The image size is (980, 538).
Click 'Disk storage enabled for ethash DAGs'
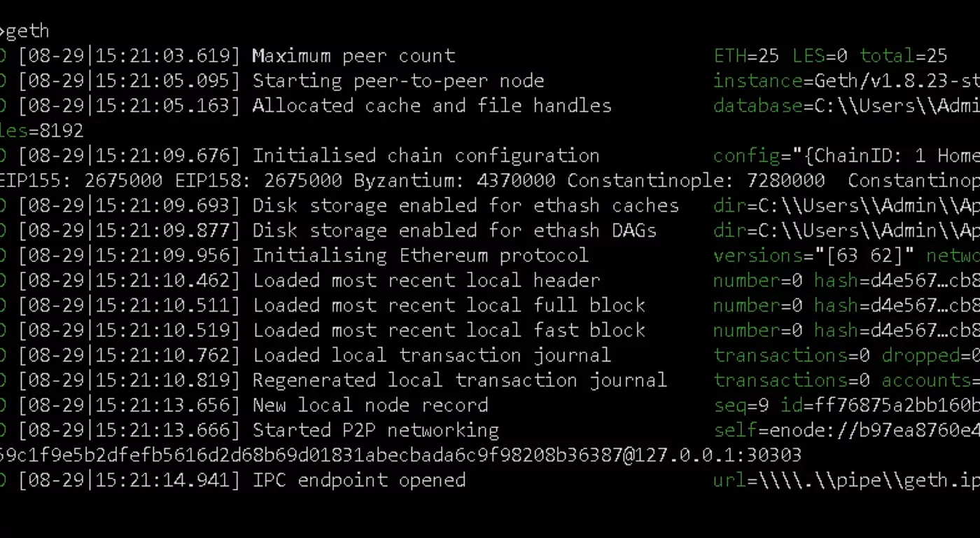tap(454, 230)
